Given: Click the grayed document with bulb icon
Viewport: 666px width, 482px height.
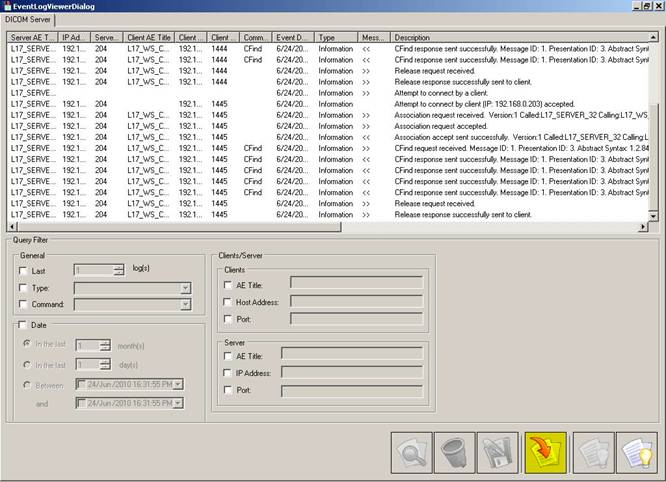Looking at the screenshot, I should pyautogui.click(x=591, y=453).
